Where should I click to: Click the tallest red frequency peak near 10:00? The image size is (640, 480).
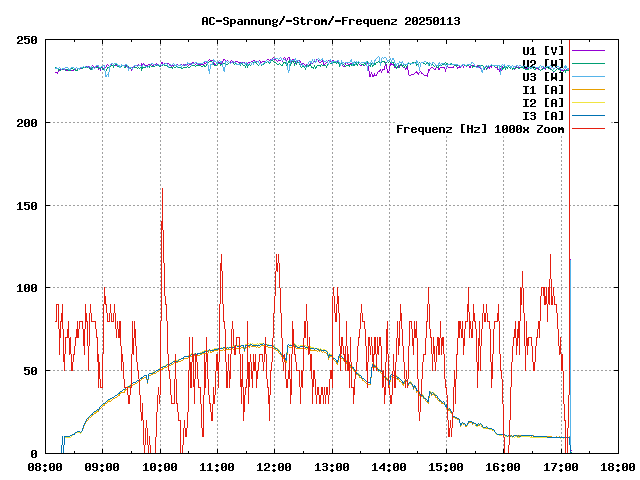click(161, 190)
